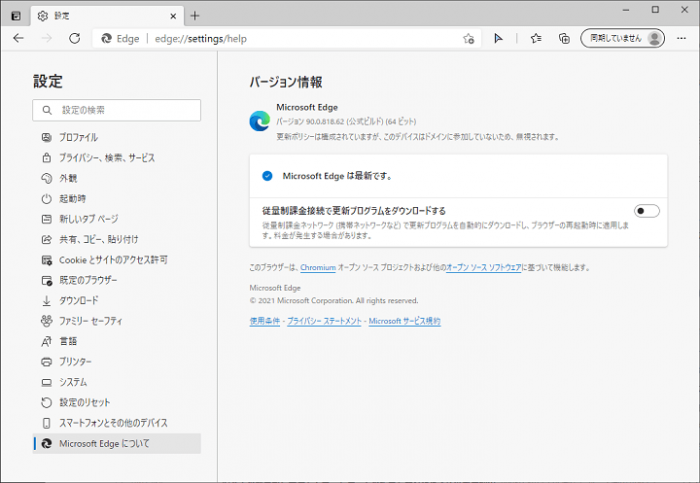Select Microsoft Edge について in sidebar

pyautogui.click(x=117, y=444)
